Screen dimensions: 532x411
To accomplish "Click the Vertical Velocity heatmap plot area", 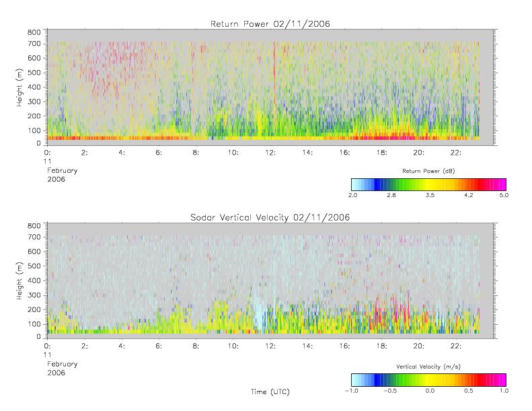I will (270, 281).
